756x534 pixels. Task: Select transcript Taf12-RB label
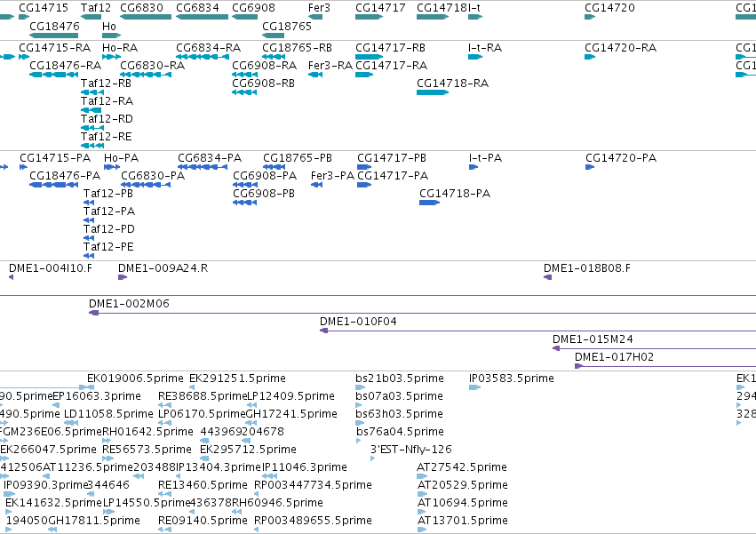click(106, 84)
